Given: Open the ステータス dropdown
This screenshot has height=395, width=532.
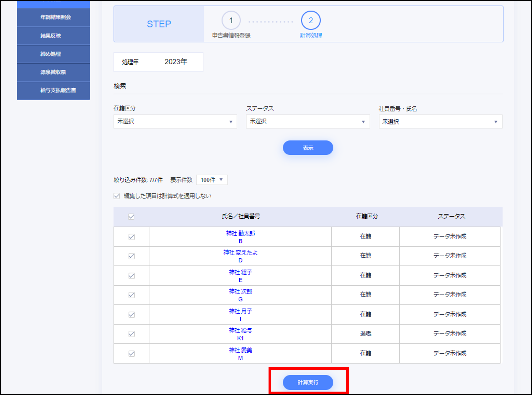Looking at the screenshot, I should [308, 122].
